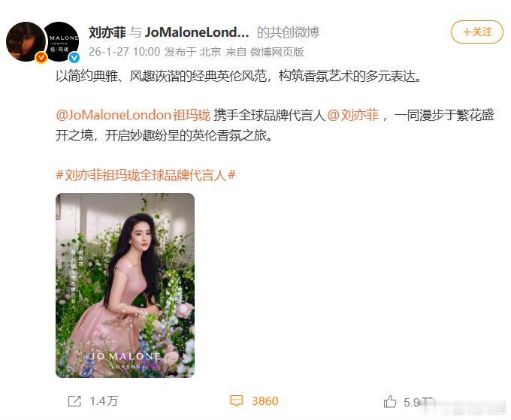Click the share/repost icon
The height and width of the screenshot is (420, 511).
point(74,401)
